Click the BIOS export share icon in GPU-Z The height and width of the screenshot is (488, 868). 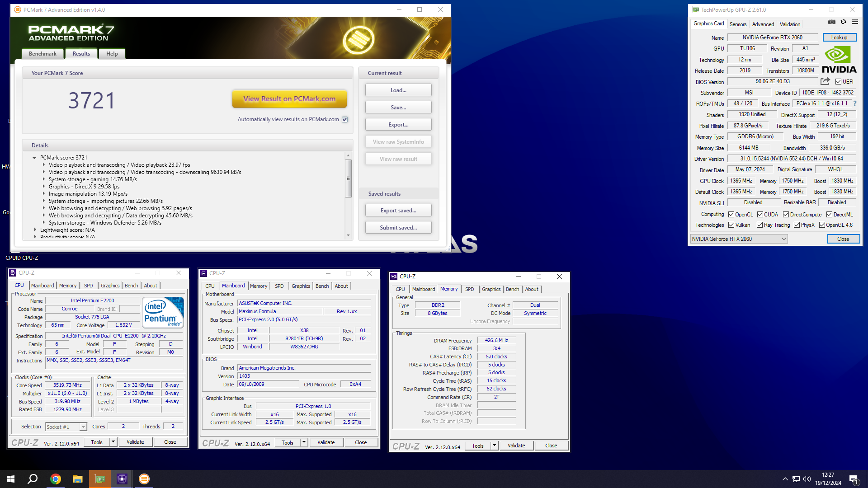click(825, 81)
